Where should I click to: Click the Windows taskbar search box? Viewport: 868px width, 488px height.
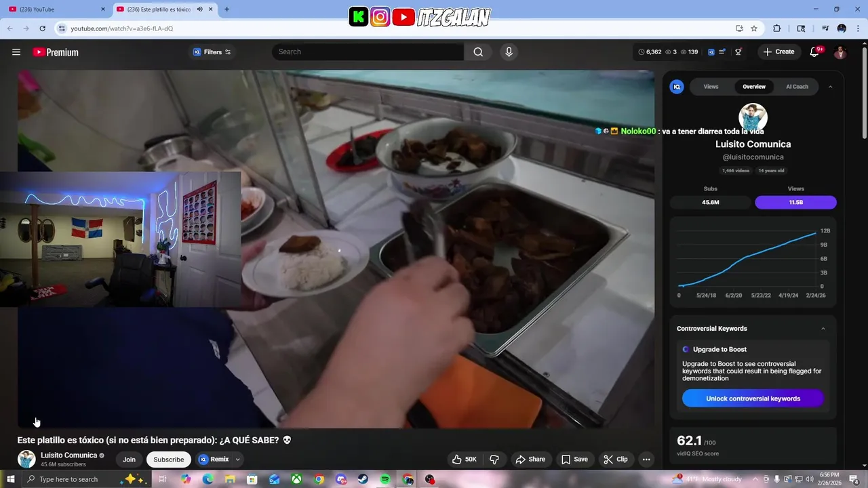[x=86, y=479]
